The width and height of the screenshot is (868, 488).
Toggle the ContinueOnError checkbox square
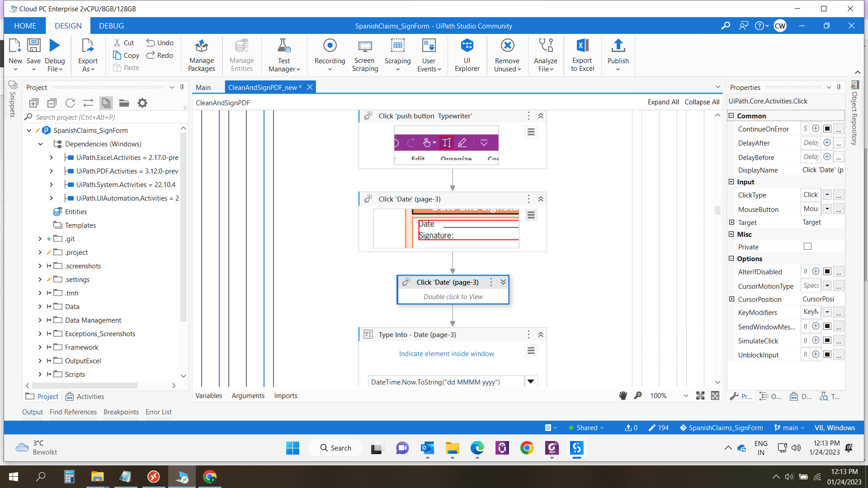pyautogui.click(x=827, y=129)
